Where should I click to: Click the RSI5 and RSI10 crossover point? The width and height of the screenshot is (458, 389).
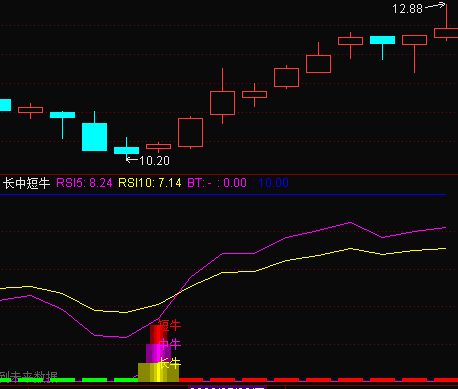[x=178, y=293]
